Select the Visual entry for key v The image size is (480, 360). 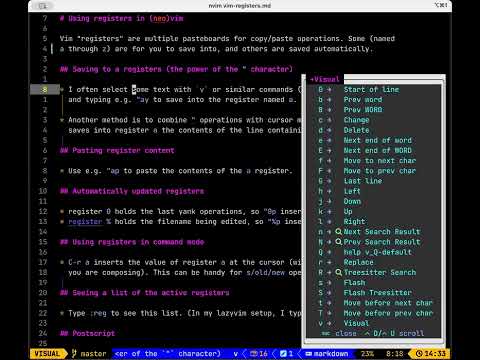tap(356, 323)
